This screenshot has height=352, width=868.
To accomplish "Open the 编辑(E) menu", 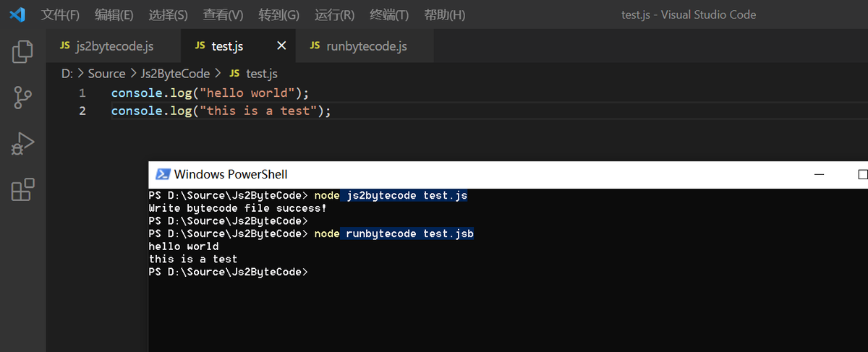I will [x=114, y=15].
